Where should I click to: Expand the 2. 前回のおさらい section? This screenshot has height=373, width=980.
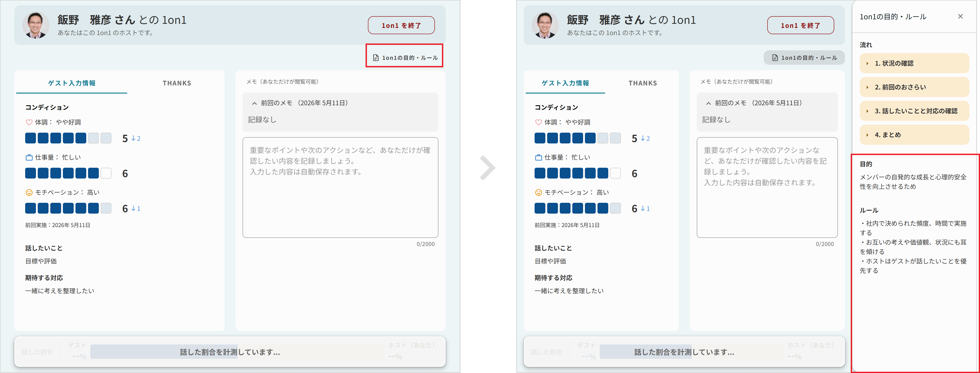[914, 87]
